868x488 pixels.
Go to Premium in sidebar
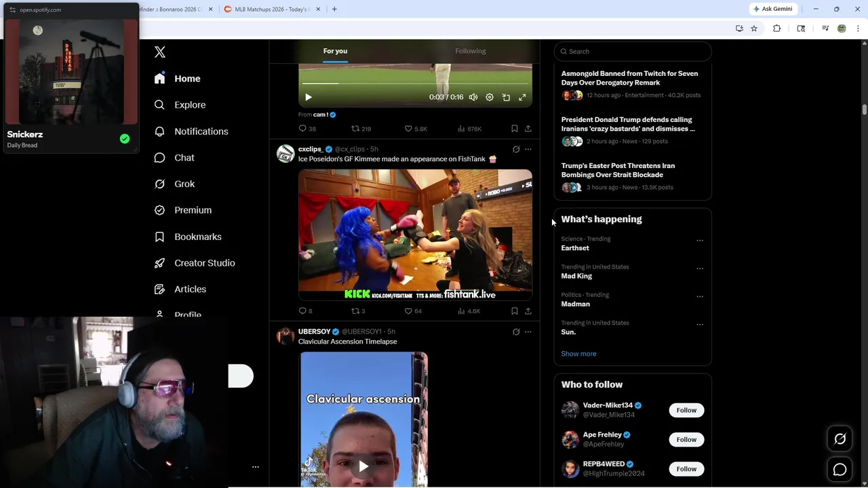click(x=183, y=210)
